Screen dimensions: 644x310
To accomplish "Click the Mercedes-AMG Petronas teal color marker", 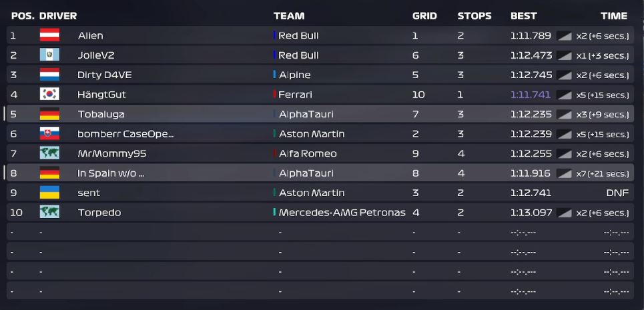I will click(x=274, y=213).
